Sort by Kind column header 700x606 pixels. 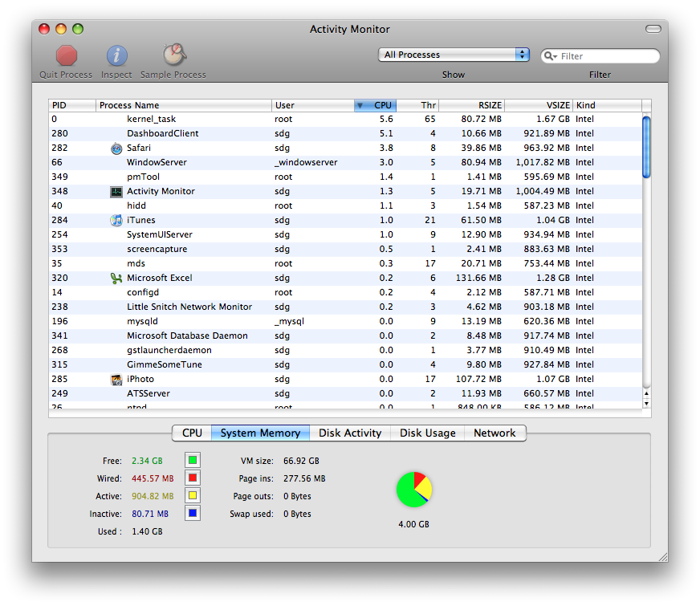pyautogui.click(x=607, y=105)
